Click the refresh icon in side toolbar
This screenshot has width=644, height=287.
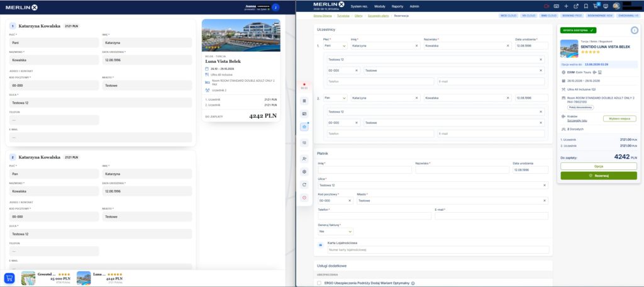click(x=304, y=184)
